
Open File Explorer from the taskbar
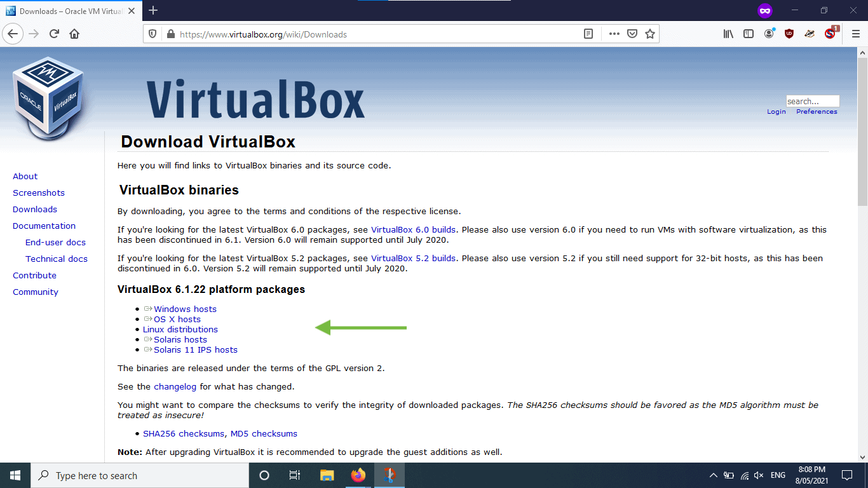coord(327,475)
